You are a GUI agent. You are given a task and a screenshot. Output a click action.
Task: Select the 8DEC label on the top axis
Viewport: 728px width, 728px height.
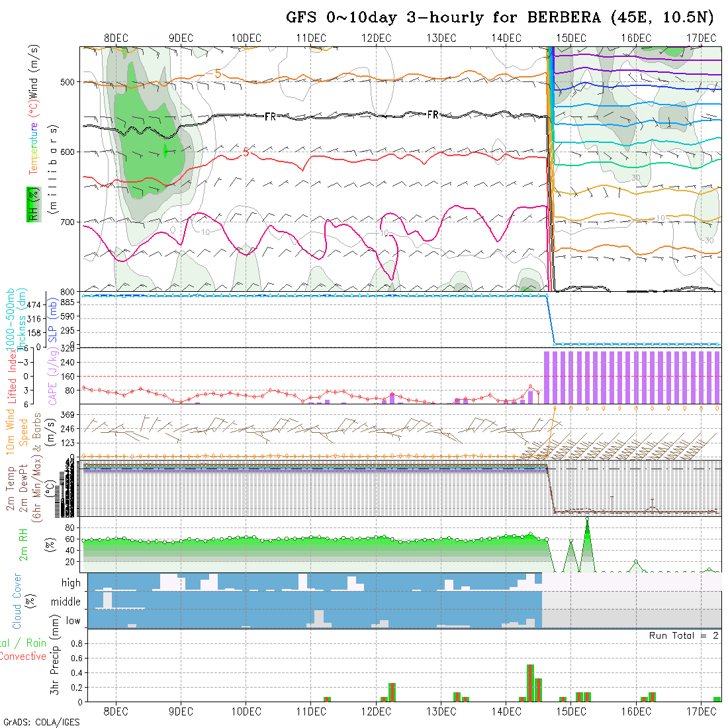(x=116, y=38)
